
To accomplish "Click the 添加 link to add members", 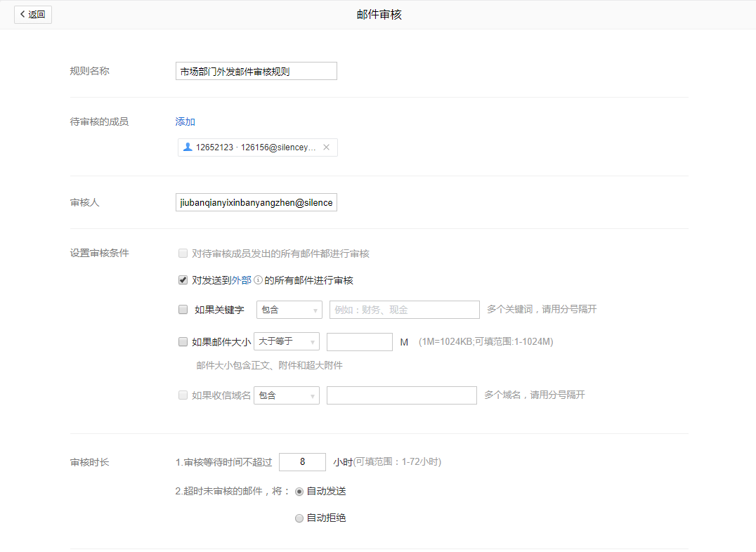I will (185, 121).
